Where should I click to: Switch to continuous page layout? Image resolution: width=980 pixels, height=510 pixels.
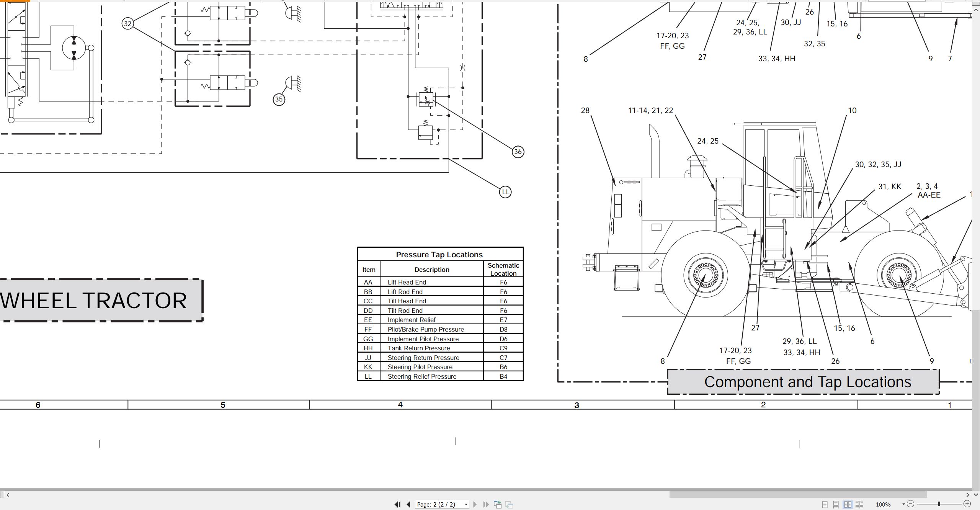[x=836, y=504]
